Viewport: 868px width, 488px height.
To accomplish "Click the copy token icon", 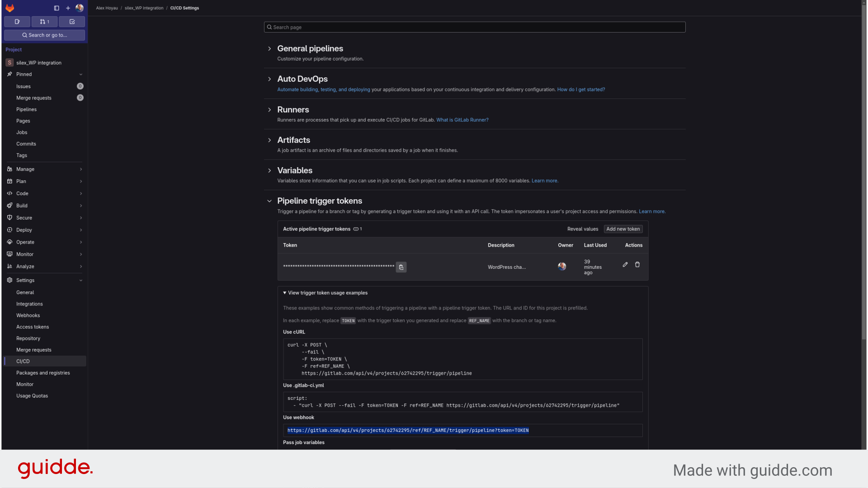I will (401, 267).
